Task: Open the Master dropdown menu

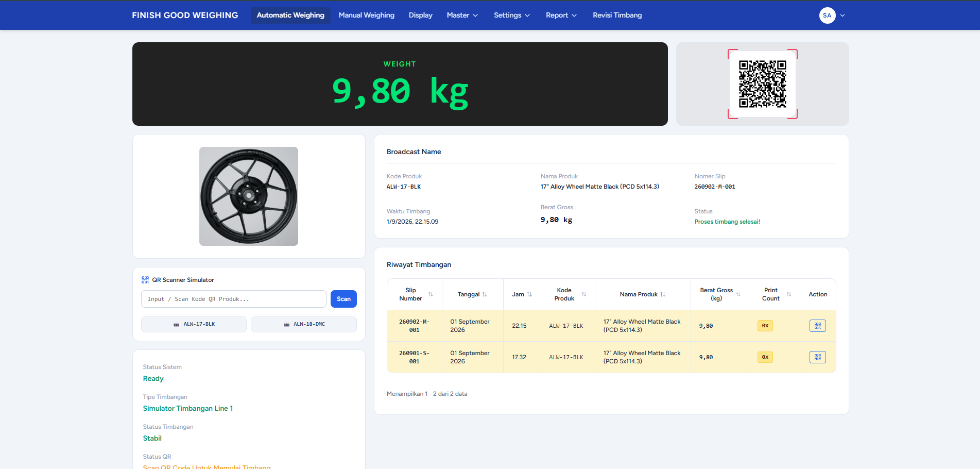Action: coord(462,15)
